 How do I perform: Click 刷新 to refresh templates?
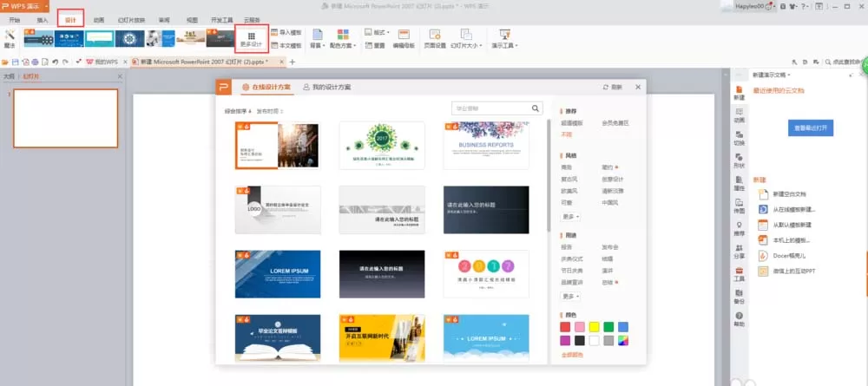click(x=612, y=88)
